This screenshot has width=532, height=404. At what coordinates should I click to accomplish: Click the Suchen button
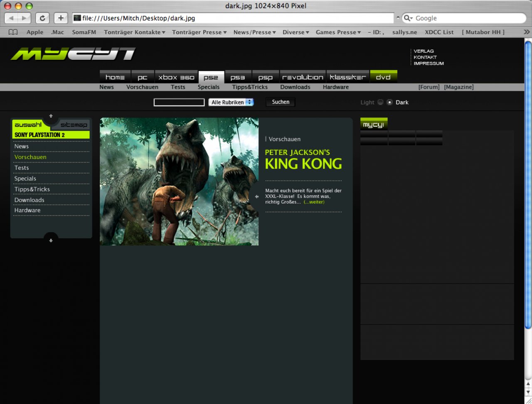(x=281, y=102)
